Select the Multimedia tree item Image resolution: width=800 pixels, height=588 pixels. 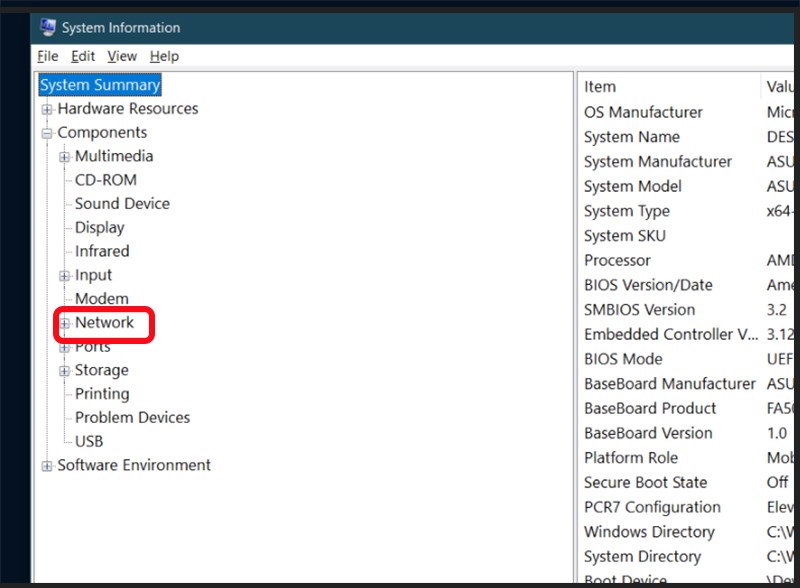[114, 156]
